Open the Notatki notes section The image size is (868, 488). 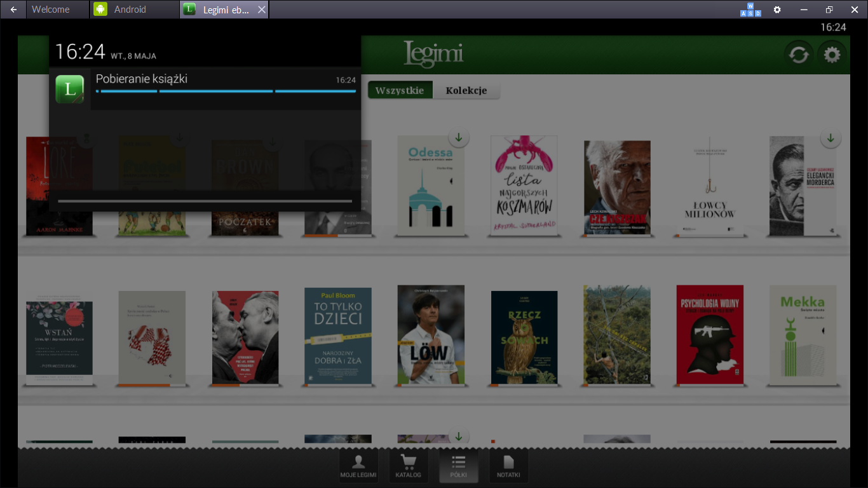[508, 467]
